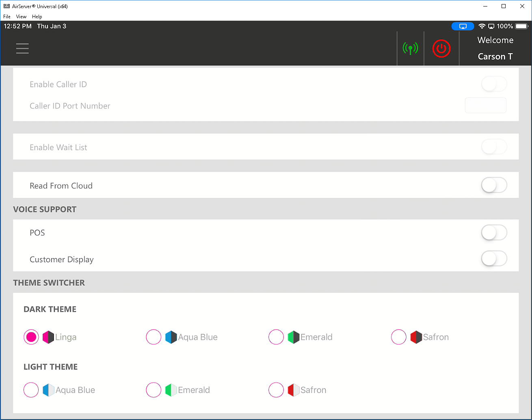Open the hamburger navigation menu
The image size is (532, 420).
tap(22, 48)
